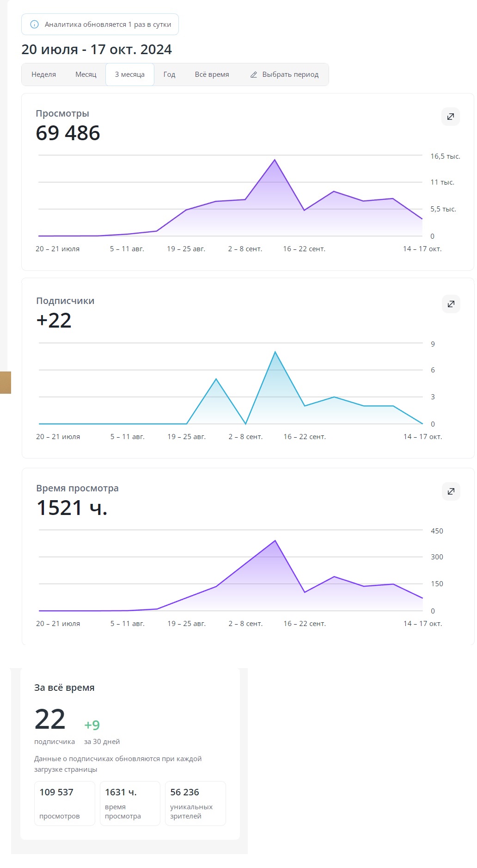Expand the Время просмотра chart
The width and height of the screenshot is (477, 868).
[x=451, y=491]
